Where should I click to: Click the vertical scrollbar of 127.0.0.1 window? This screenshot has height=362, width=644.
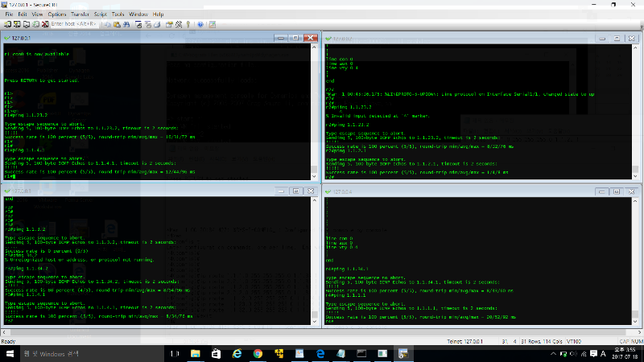[x=314, y=112]
